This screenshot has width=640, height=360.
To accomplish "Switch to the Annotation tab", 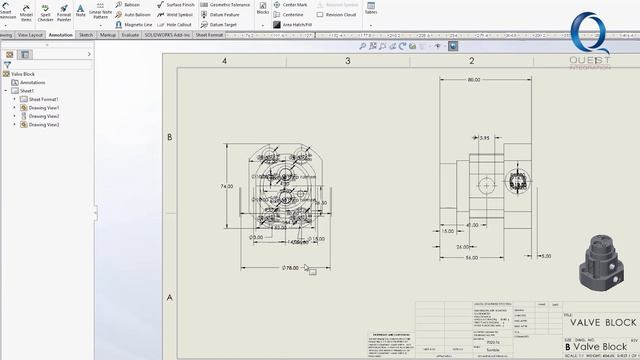I will click(x=60, y=35).
